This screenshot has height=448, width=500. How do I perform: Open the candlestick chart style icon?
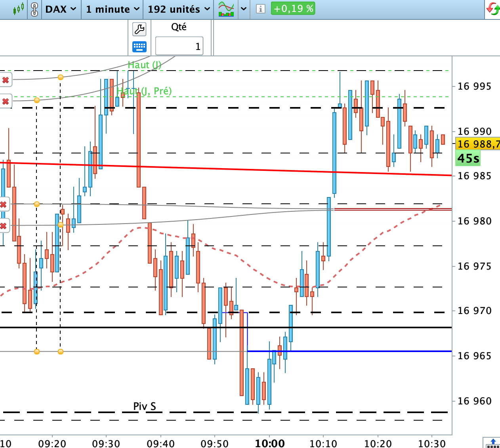(x=18, y=9)
